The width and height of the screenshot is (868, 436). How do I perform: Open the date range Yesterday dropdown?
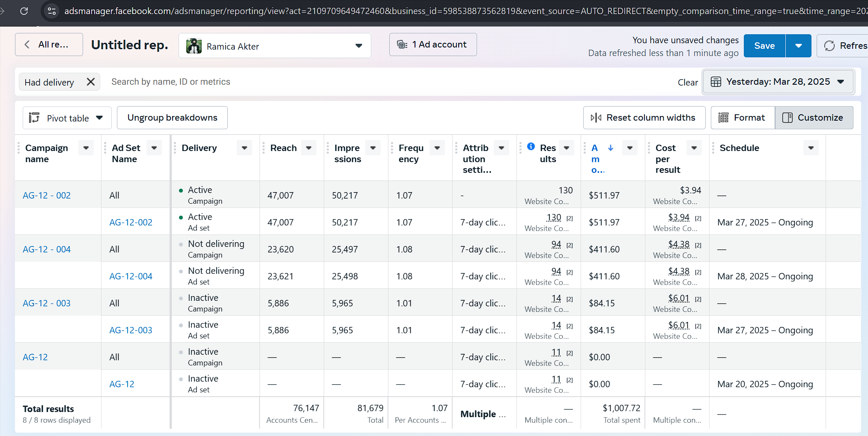click(x=778, y=82)
